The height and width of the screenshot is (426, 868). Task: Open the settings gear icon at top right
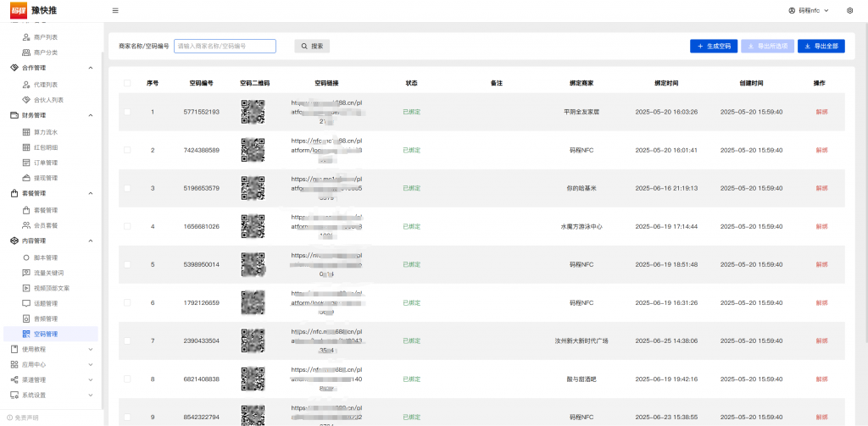click(x=850, y=10)
